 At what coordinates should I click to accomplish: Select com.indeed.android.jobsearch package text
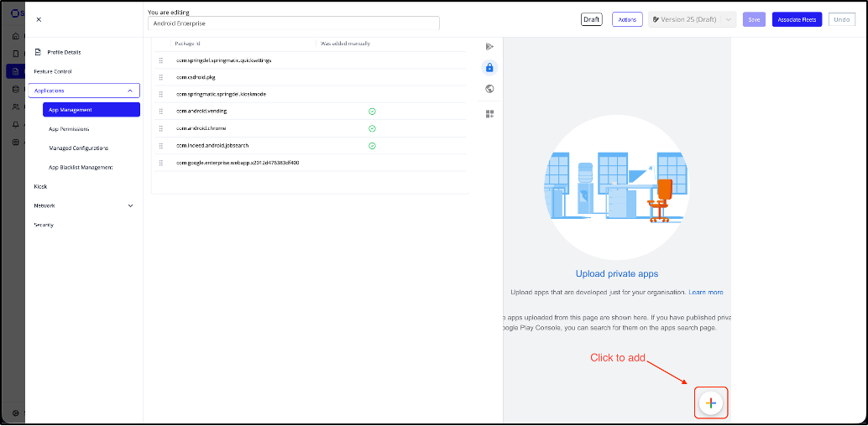pos(212,146)
